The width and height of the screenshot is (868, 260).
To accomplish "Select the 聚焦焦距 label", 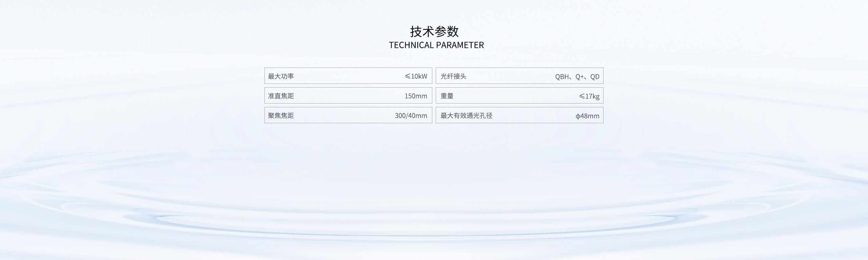I will (x=281, y=116).
